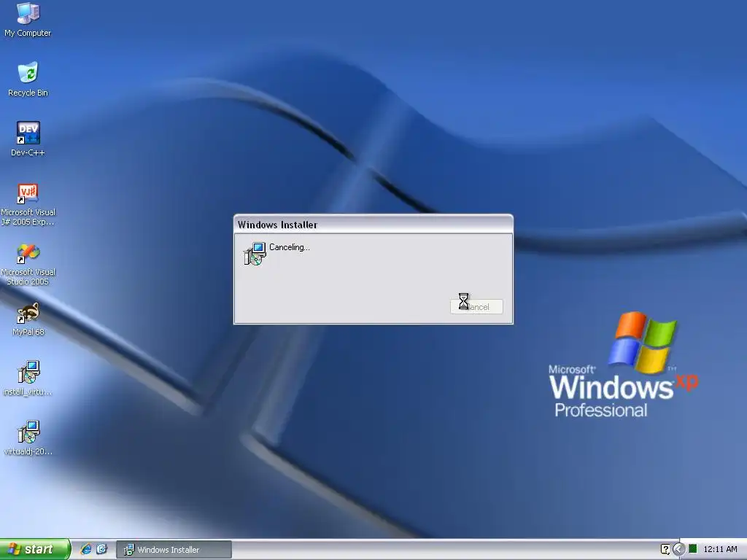Screen dimensions: 747x560
Task: Click the green square tray icon
Action: tap(693, 548)
